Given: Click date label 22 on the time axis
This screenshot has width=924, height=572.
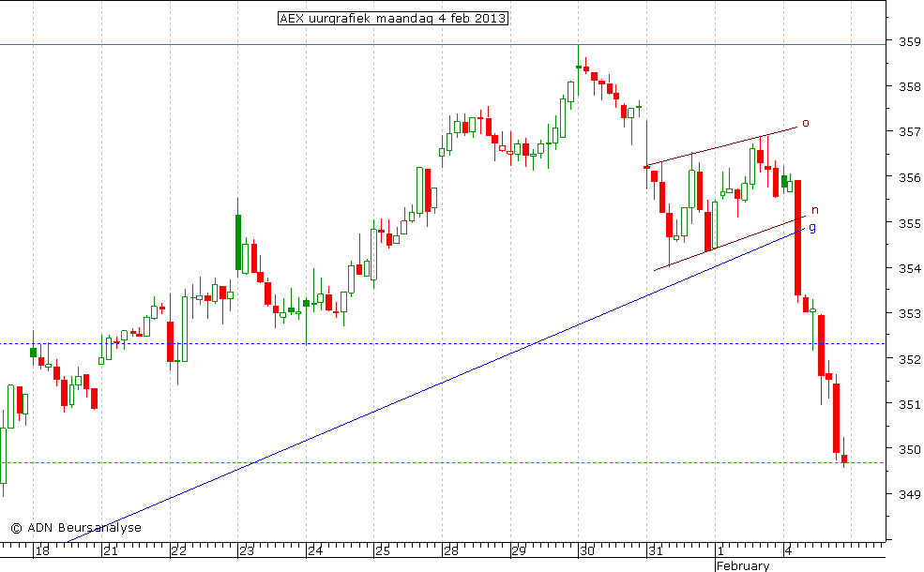Looking at the screenshot, I should tap(178, 551).
